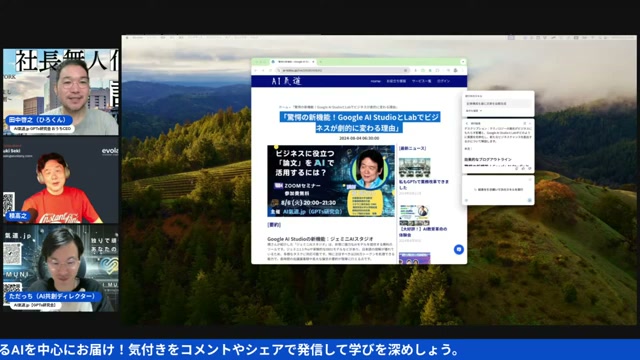
Task: Open a new browser tab with plus
Action: (x=320, y=62)
